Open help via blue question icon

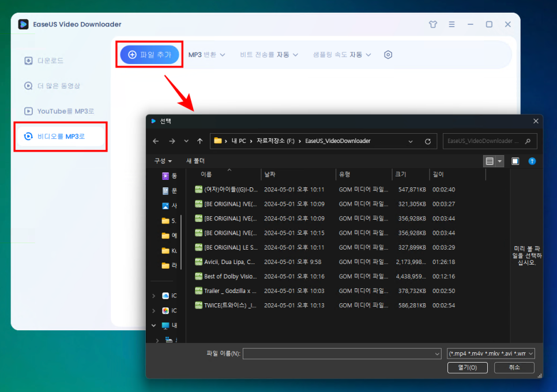(x=532, y=161)
